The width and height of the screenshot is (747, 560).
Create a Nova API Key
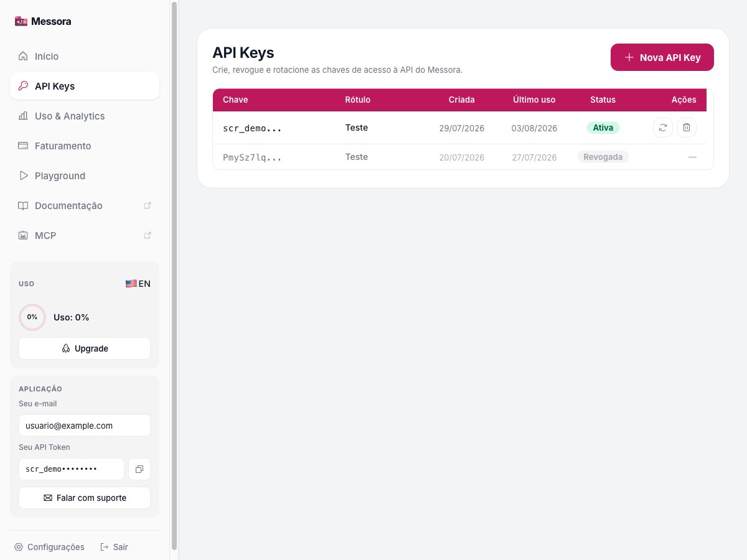(662, 57)
